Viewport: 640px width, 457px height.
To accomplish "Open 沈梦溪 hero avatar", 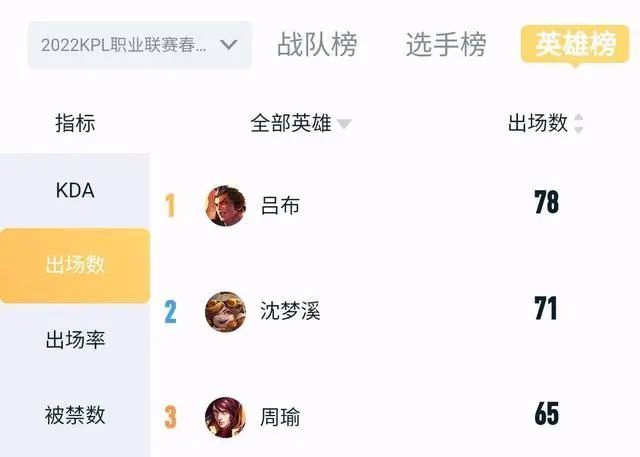I will [x=225, y=311].
